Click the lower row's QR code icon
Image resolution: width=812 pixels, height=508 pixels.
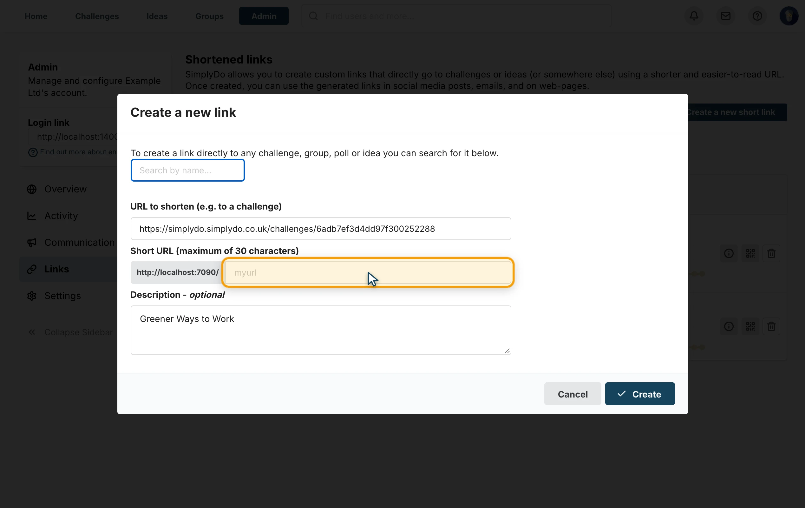pyautogui.click(x=750, y=326)
